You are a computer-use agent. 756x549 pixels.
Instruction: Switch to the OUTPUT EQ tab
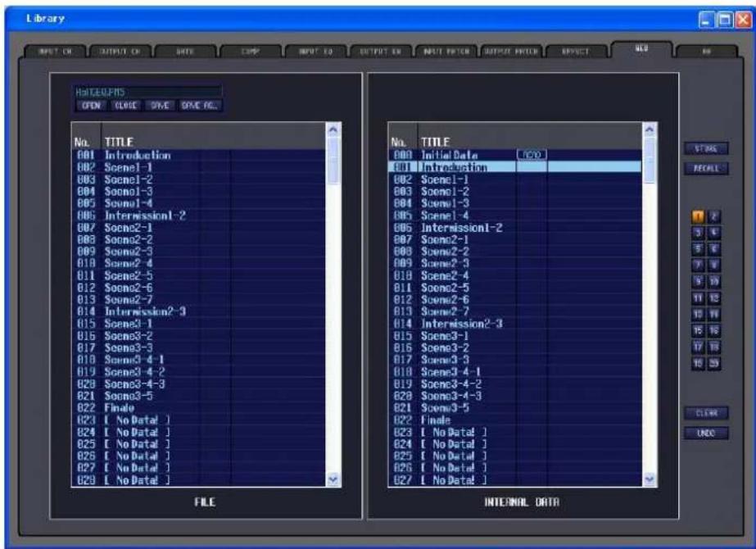[380, 52]
